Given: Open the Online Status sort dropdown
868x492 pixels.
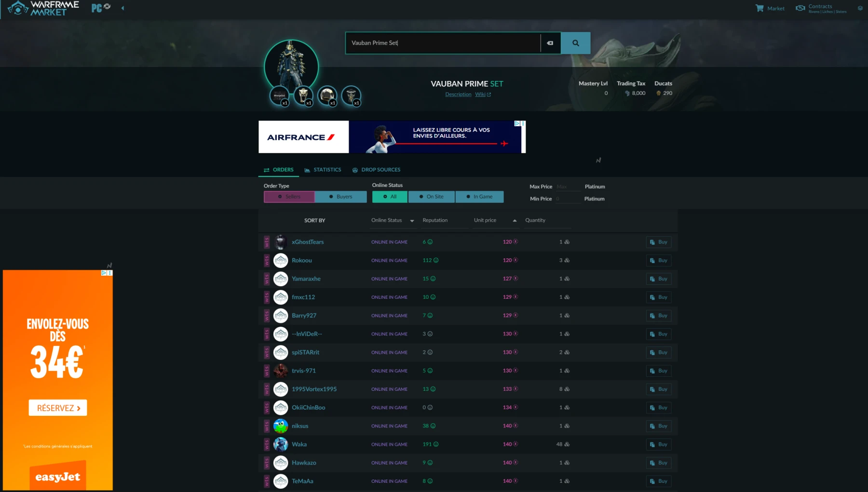Looking at the screenshot, I should click(412, 221).
